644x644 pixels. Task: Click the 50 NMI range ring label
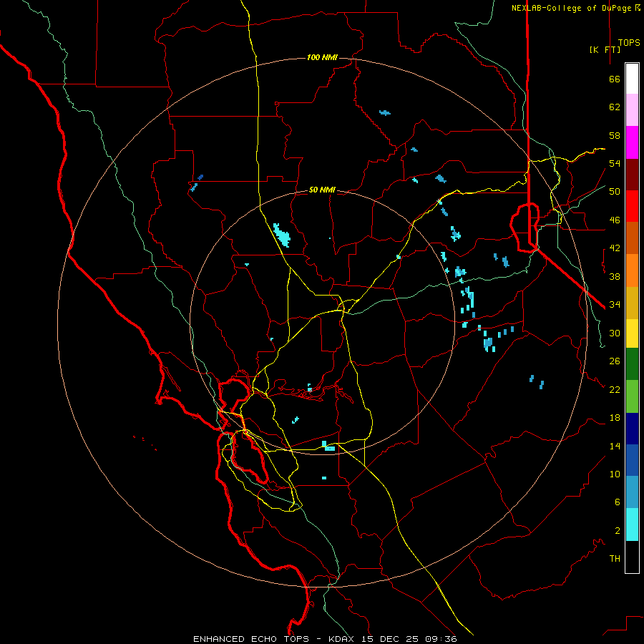pyautogui.click(x=322, y=190)
